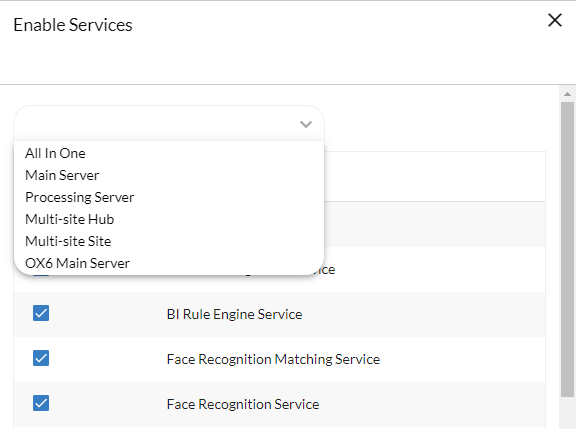Choose Main Server from the list

point(169,175)
